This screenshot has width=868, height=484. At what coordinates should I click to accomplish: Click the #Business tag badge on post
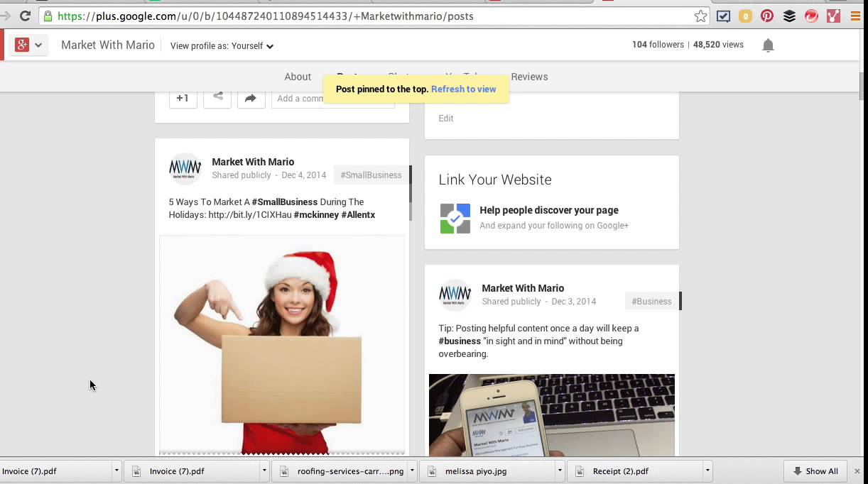pyautogui.click(x=651, y=302)
